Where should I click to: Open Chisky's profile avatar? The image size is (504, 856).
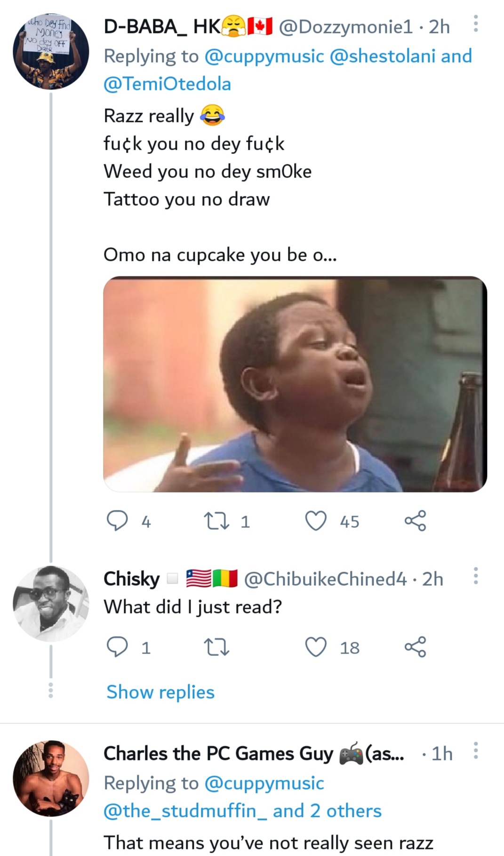[x=51, y=603]
